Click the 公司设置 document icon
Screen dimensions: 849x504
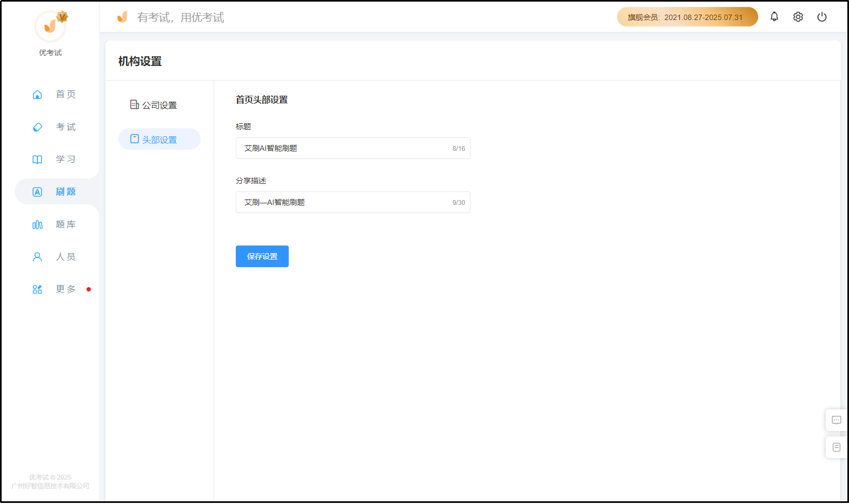click(135, 104)
